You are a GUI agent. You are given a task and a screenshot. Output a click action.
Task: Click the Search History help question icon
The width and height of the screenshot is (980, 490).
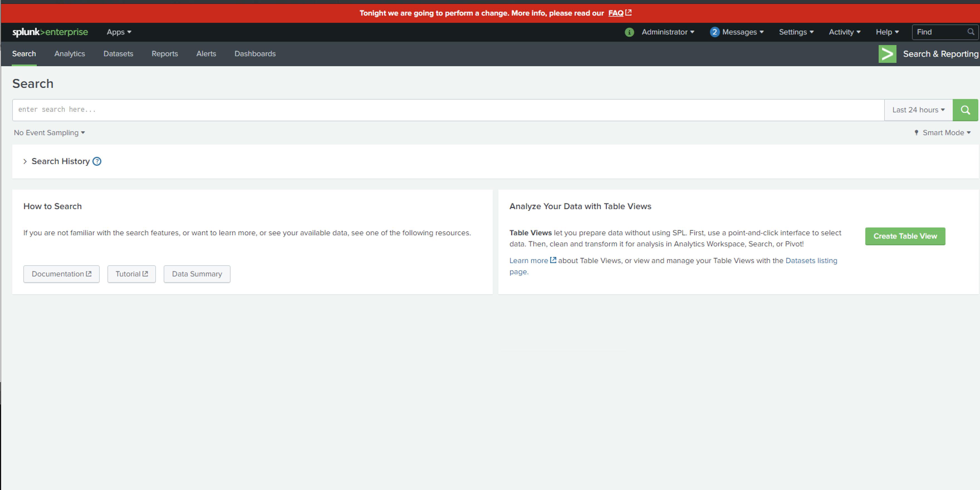point(97,161)
